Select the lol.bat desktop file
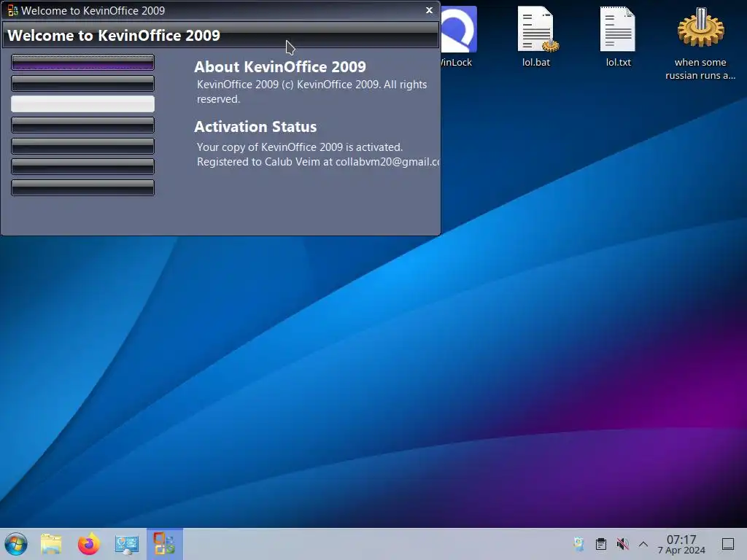Image resolution: width=747 pixels, height=560 pixels. click(x=536, y=37)
